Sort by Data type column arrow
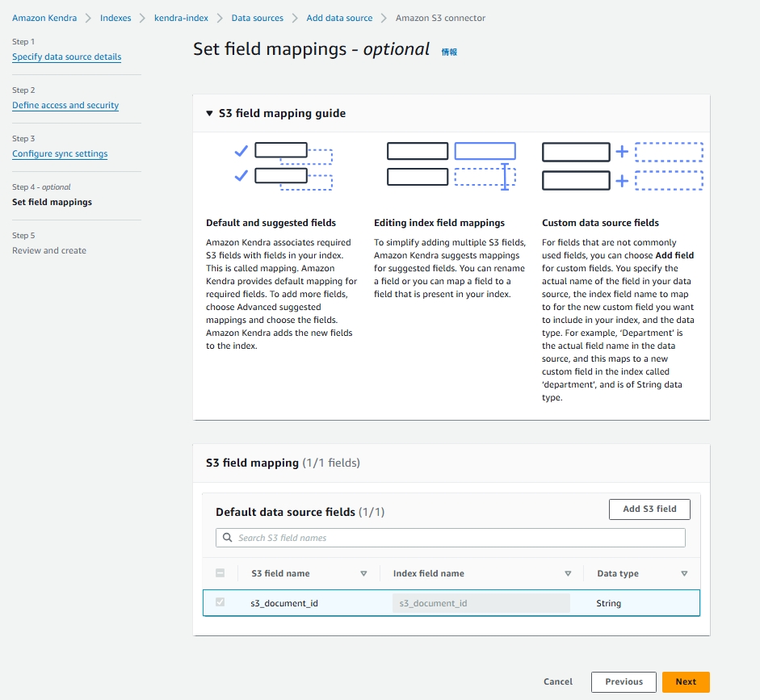Viewport: 760px width, 700px height. point(684,574)
